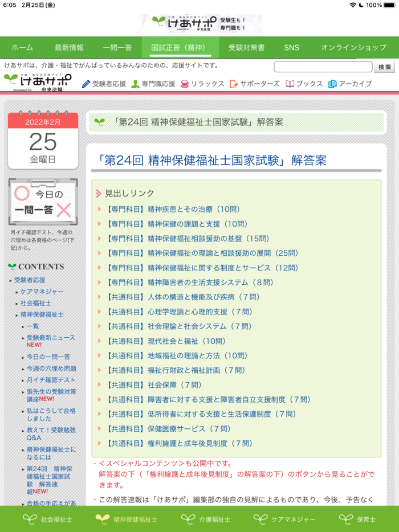Screen dimensions: 399x532
Task: Open 今週の穴埋め問題 sidebar link
Action: pos(52,368)
